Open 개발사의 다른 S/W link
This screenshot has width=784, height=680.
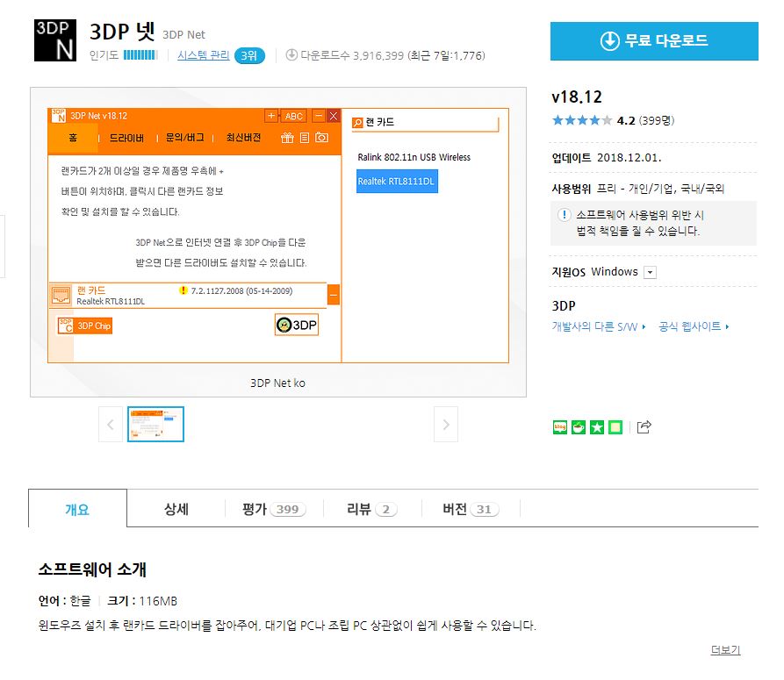tap(599, 326)
